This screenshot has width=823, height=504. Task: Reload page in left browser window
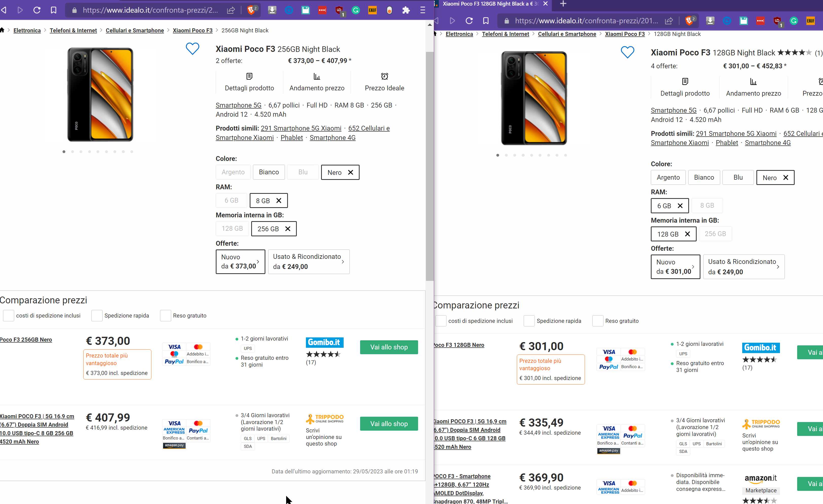tap(37, 10)
